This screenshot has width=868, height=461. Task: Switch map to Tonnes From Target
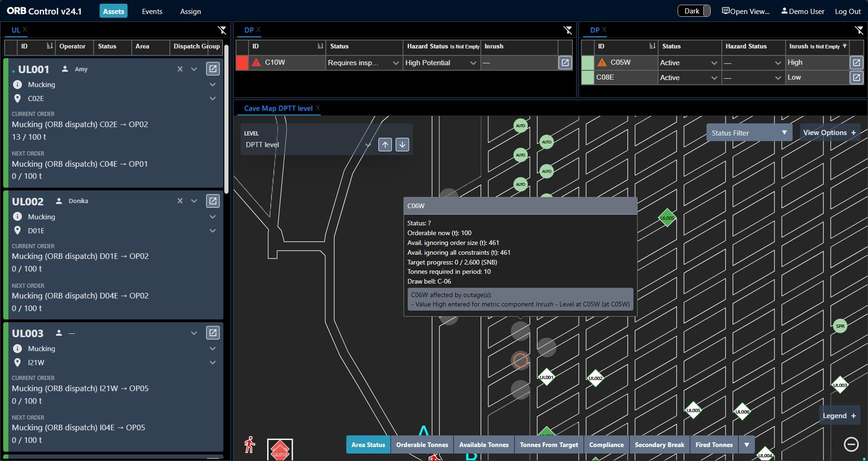click(x=549, y=445)
